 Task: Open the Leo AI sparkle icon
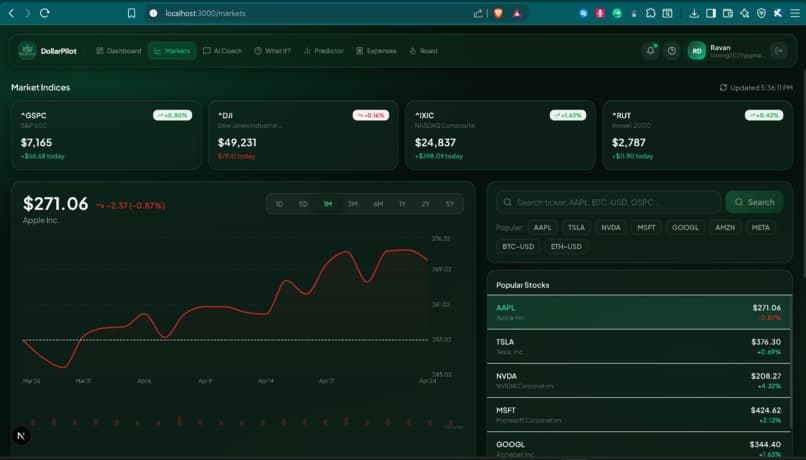[x=744, y=13]
